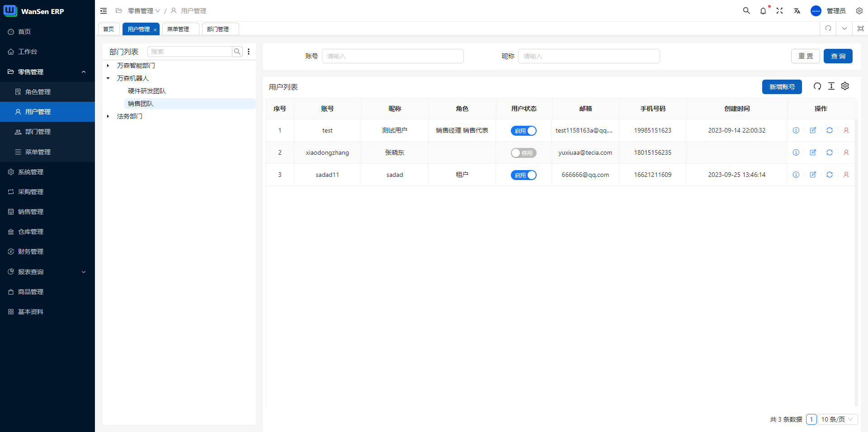Enable xiaodongzhang user status switch
The height and width of the screenshot is (432, 868).
524,153
